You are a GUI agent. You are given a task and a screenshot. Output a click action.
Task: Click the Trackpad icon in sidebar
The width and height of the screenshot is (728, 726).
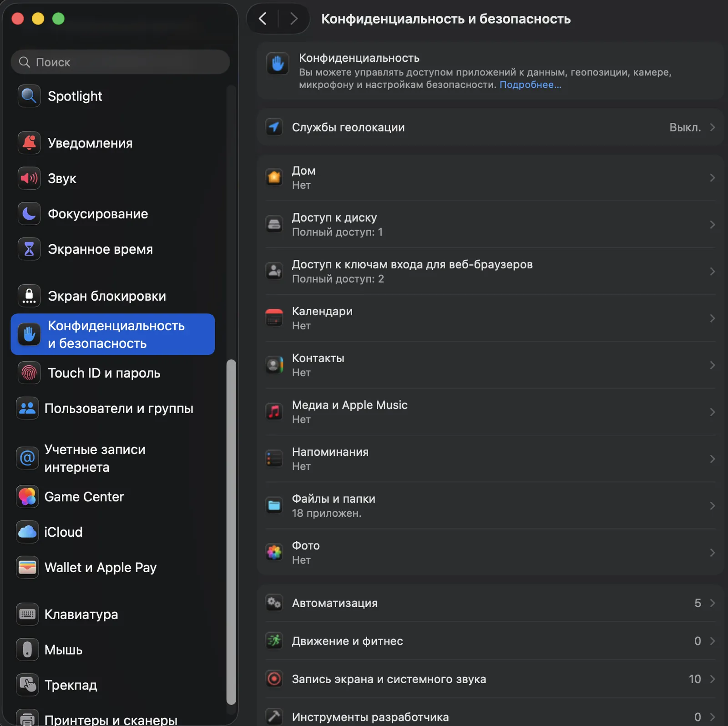[x=27, y=685]
